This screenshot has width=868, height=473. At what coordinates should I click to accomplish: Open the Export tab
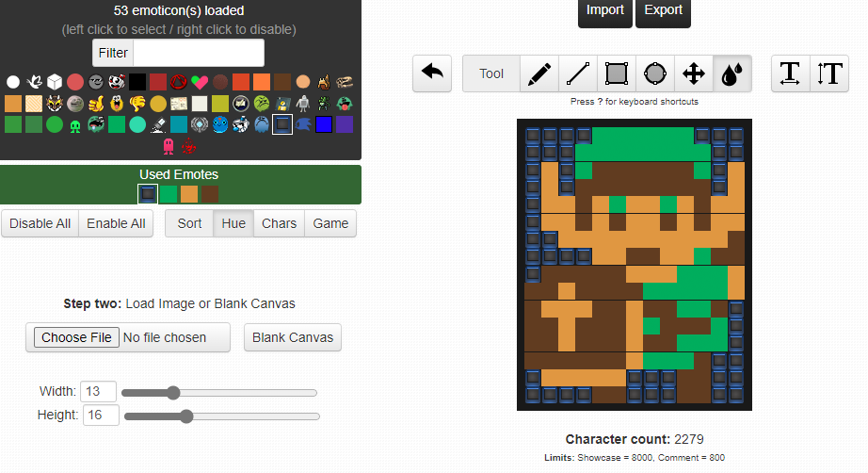[663, 12]
